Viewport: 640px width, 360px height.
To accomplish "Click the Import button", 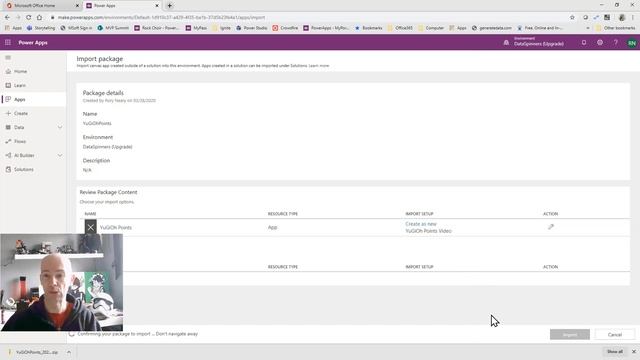I will pos(570,335).
